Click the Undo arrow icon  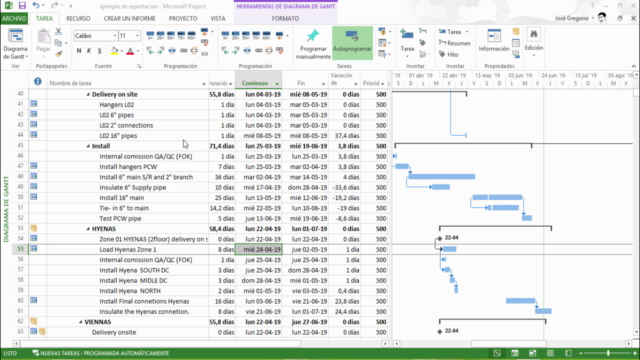pos(36,6)
